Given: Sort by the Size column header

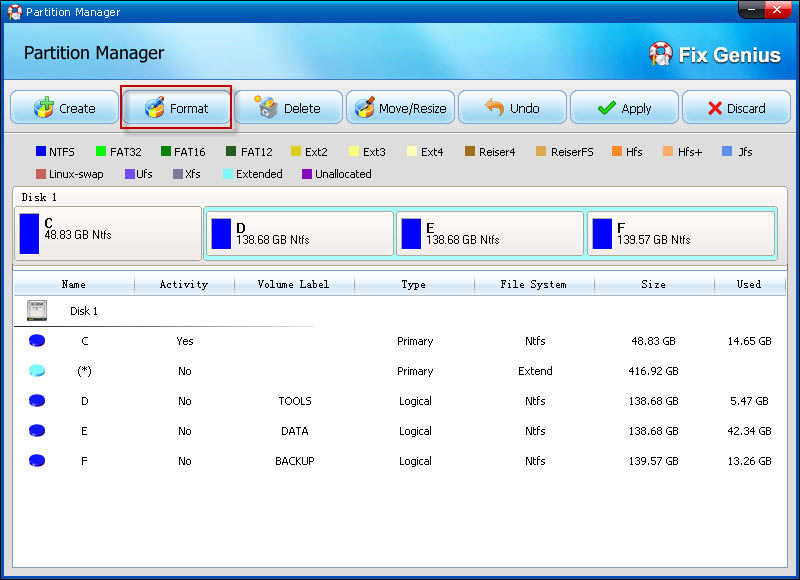Looking at the screenshot, I should tap(654, 284).
